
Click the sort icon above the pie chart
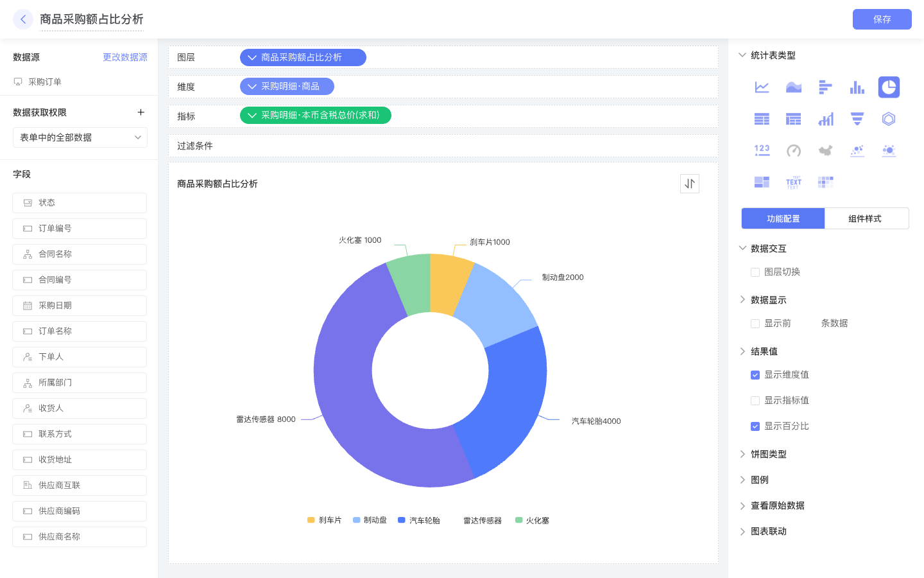tap(690, 183)
